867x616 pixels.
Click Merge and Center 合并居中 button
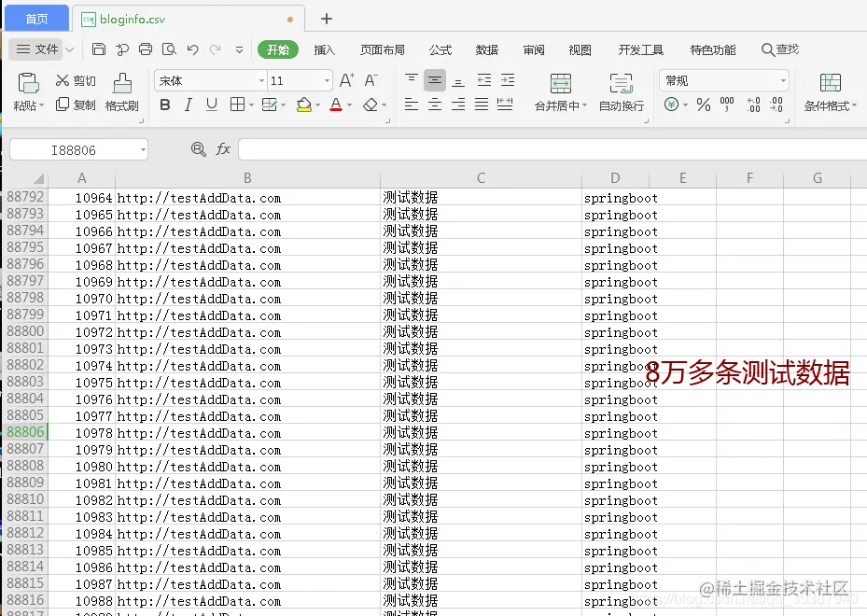561,92
